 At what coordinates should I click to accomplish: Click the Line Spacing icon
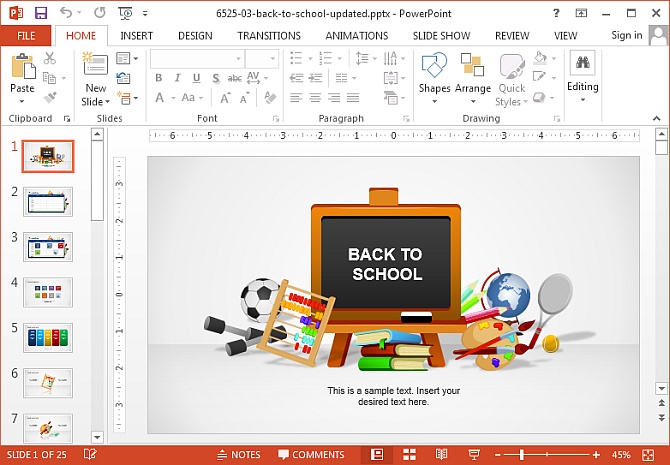[x=362, y=58]
